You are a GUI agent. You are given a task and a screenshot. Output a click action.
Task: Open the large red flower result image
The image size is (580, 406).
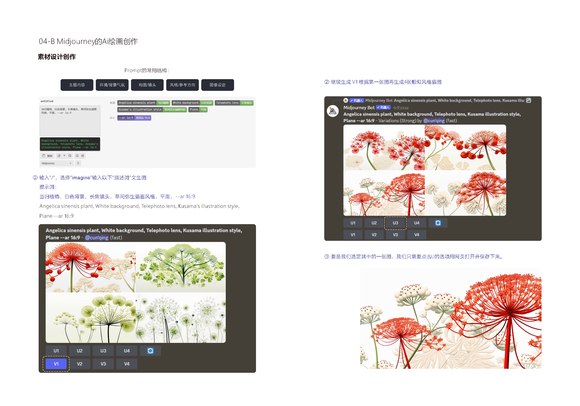pyautogui.click(x=451, y=318)
